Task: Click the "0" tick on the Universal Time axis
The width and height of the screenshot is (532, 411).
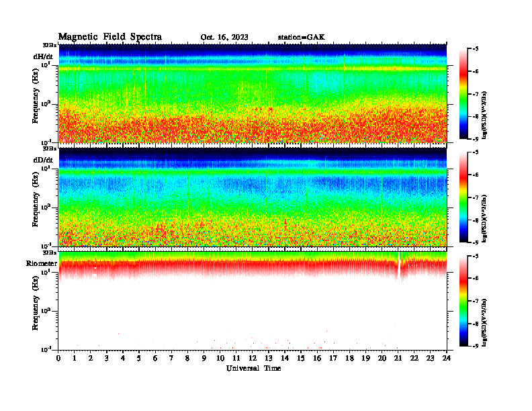Action: point(58,359)
